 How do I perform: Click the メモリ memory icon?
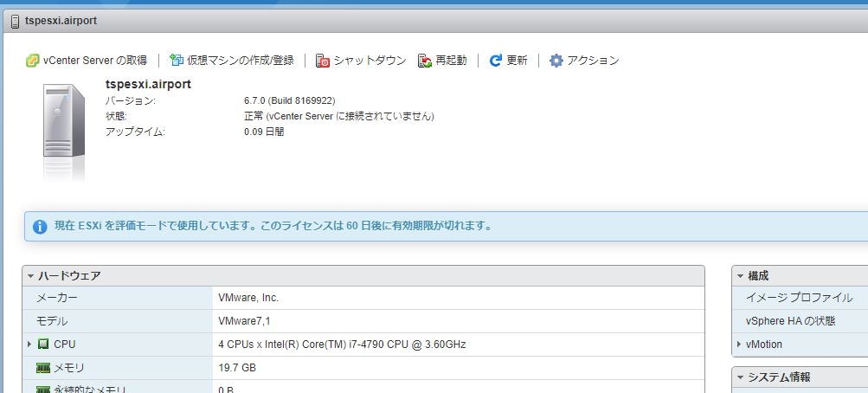(x=43, y=368)
